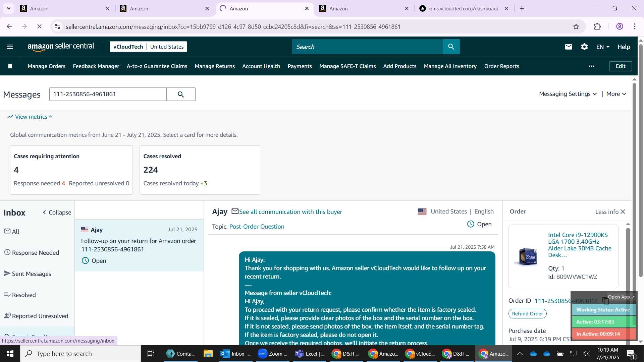This screenshot has height=362, width=644.
Task: See all communication with this buyer
Action: [x=290, y=212]
